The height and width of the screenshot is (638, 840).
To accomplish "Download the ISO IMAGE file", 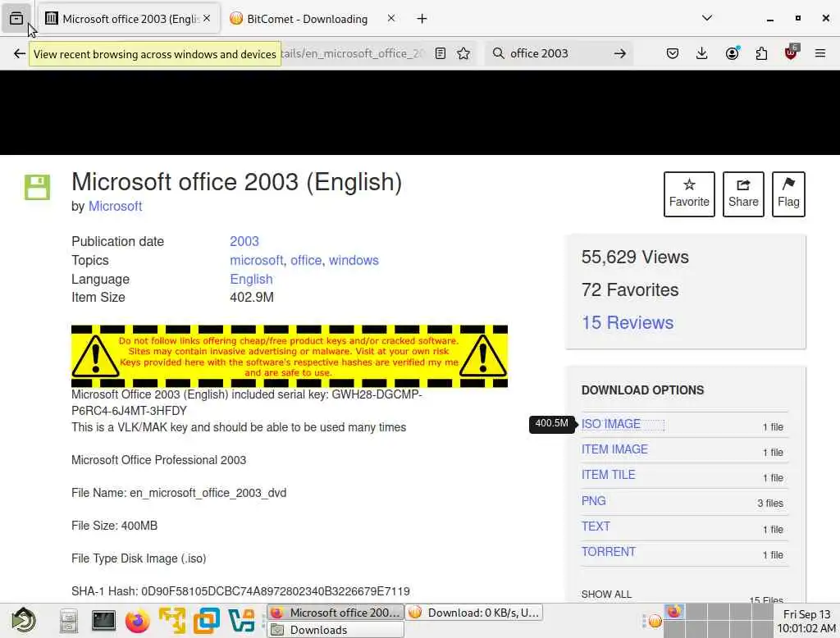I will tap(611, 424).
